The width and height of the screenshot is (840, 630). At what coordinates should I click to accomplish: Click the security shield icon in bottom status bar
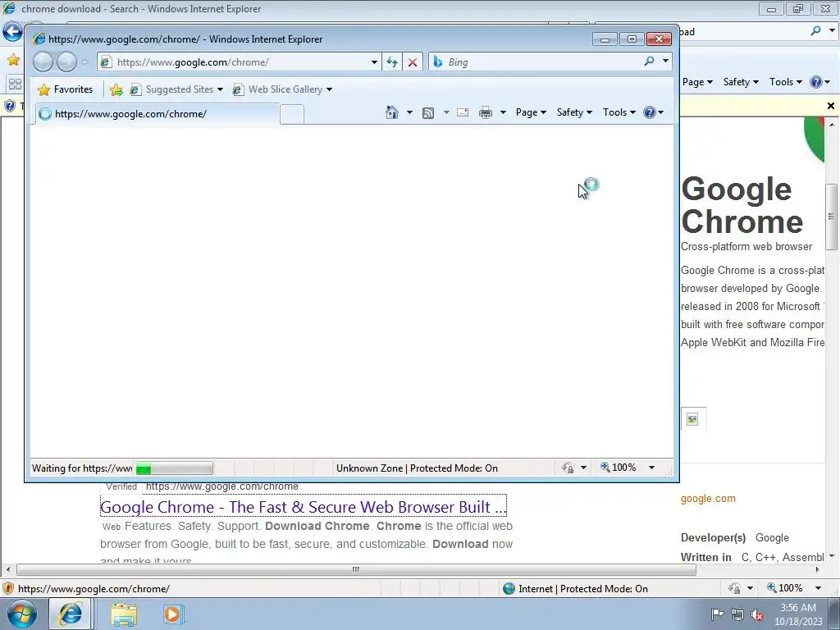pos(8,588)
